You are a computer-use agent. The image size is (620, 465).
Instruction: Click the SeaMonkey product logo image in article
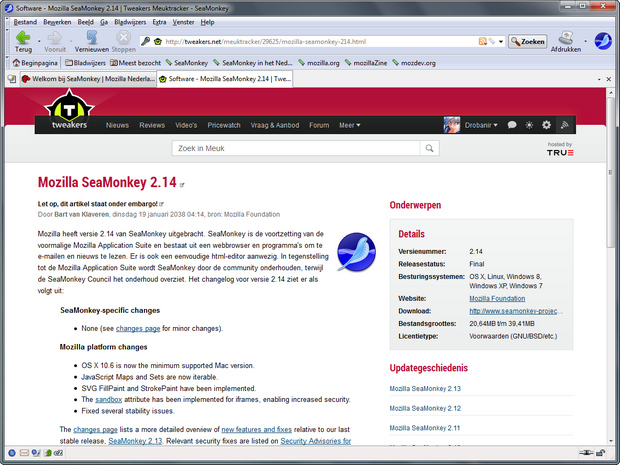(356, 252)
